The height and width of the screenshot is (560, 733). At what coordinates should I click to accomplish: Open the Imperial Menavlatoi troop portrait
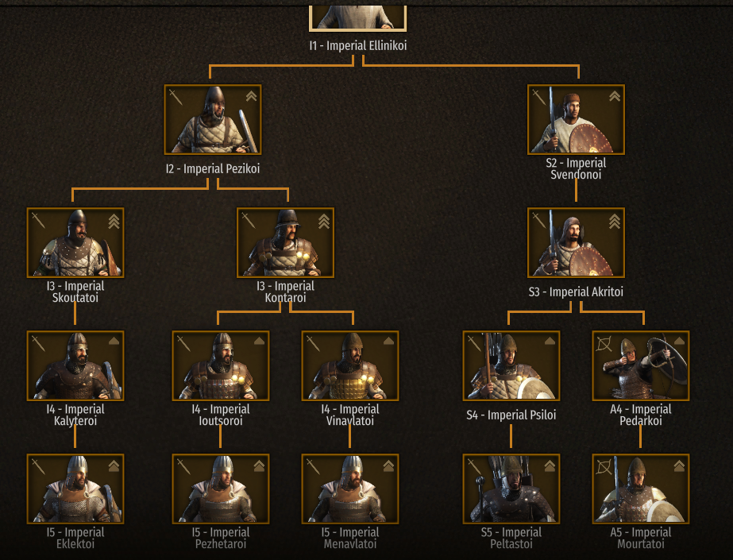(x=350, y=489)
